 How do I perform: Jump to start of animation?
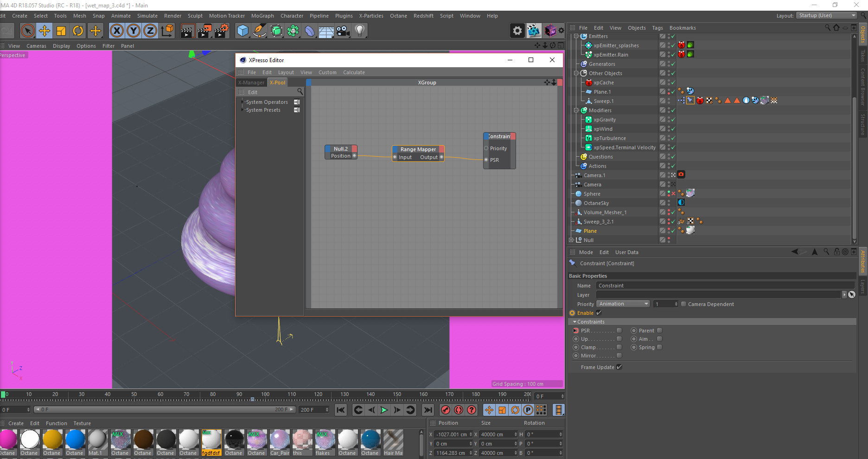pos(341,410)
